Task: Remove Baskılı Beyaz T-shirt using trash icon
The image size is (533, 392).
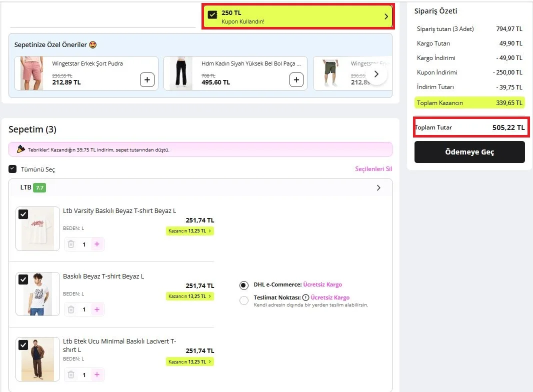Action: click(x=71, y=309)
